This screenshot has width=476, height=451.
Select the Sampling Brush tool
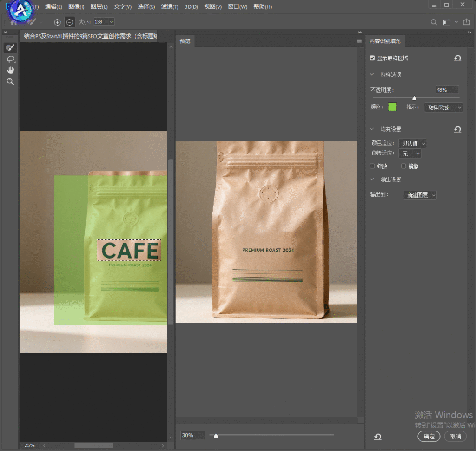pos(10,47)
